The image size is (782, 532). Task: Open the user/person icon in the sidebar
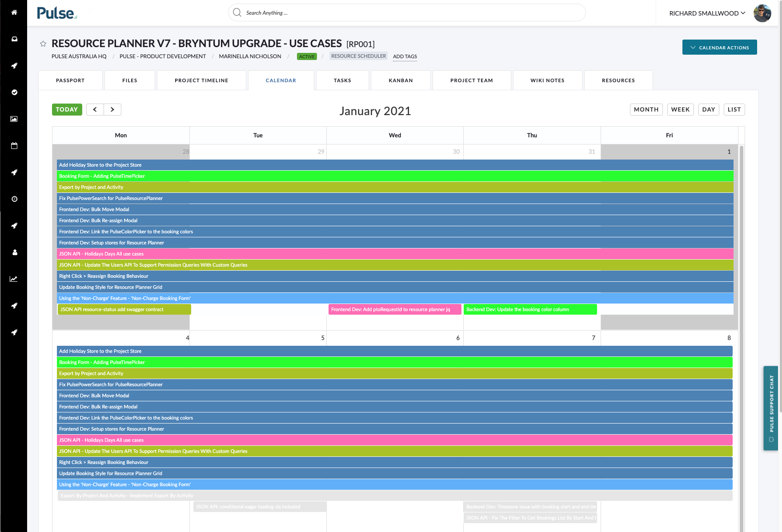coord(14,252)
